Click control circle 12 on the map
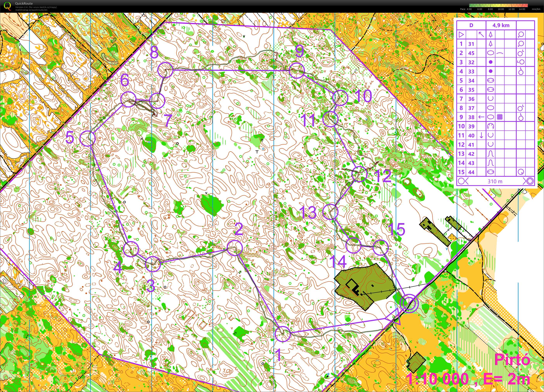The height and width of the screenshot is (392, 544). click(x=359, y=174)
